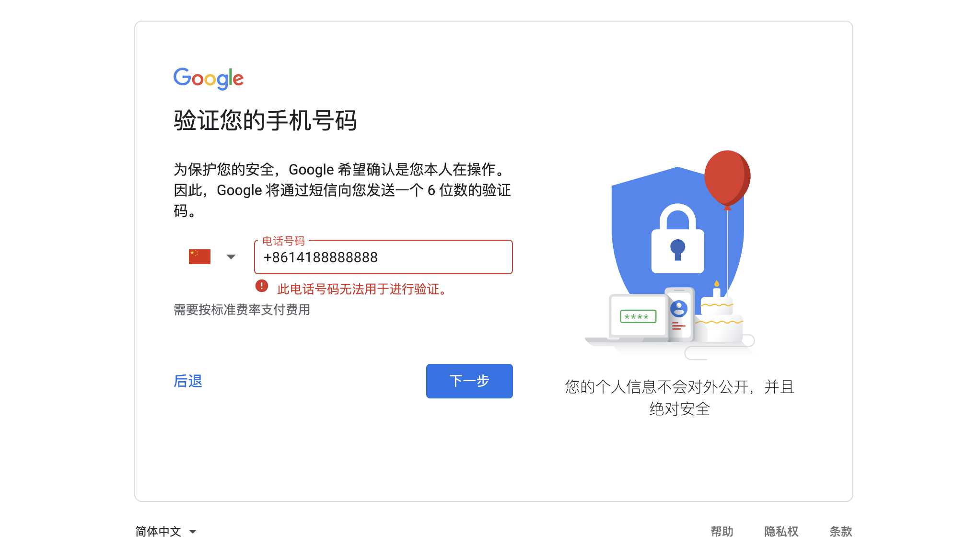Click the dropdown arrow beside the flag
The image size is (978, 560).
(231, 257)
